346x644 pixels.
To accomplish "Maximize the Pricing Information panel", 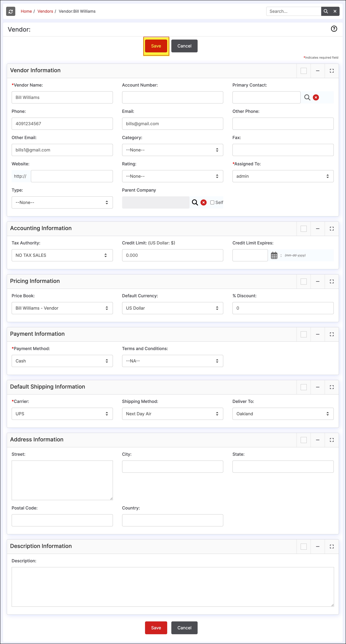I will (x=331, y=282).
